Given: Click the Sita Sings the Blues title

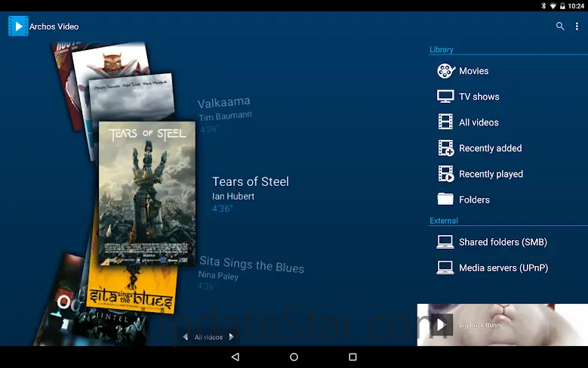Looking at the screenshot, I should point(251,264).
